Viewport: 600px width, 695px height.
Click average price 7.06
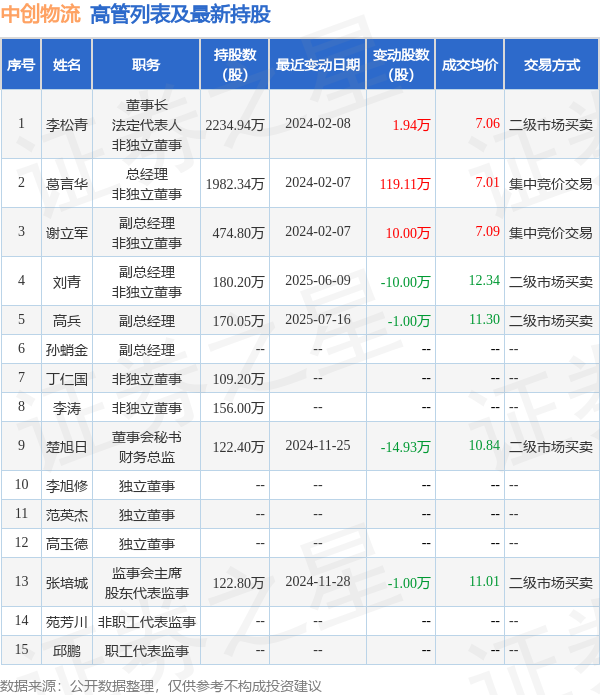coord(487,123)
